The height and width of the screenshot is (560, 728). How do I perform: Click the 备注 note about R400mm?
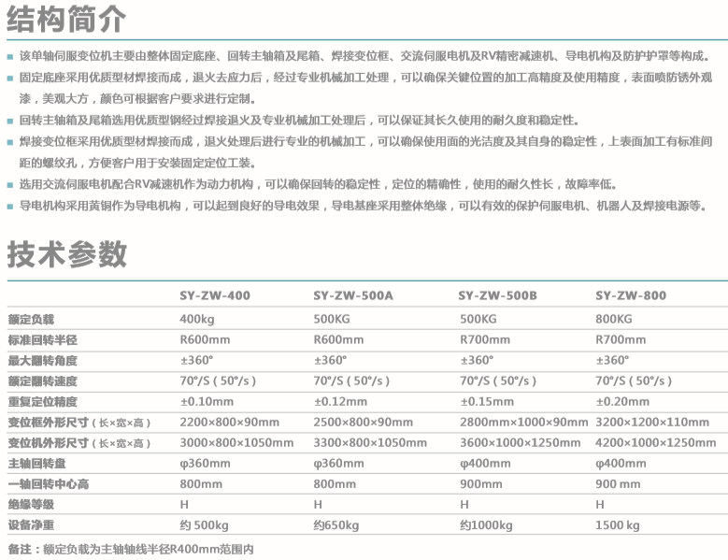[131, 550]
